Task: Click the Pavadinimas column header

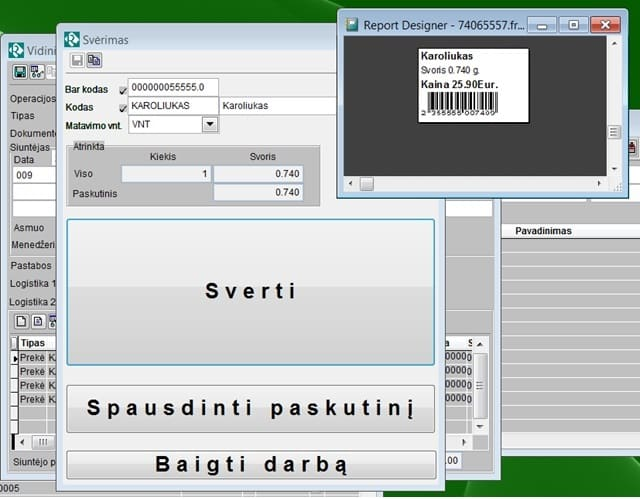Action: pyautogui.click(x=545, y=231)
